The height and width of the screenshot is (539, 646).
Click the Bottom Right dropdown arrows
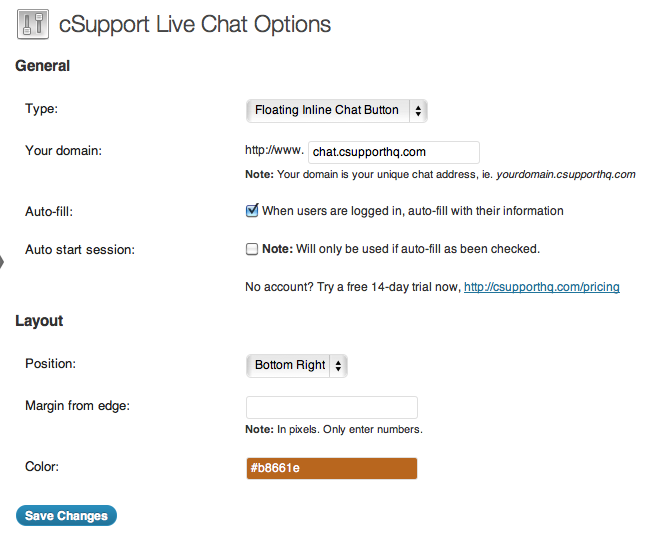tap(338, 366)
